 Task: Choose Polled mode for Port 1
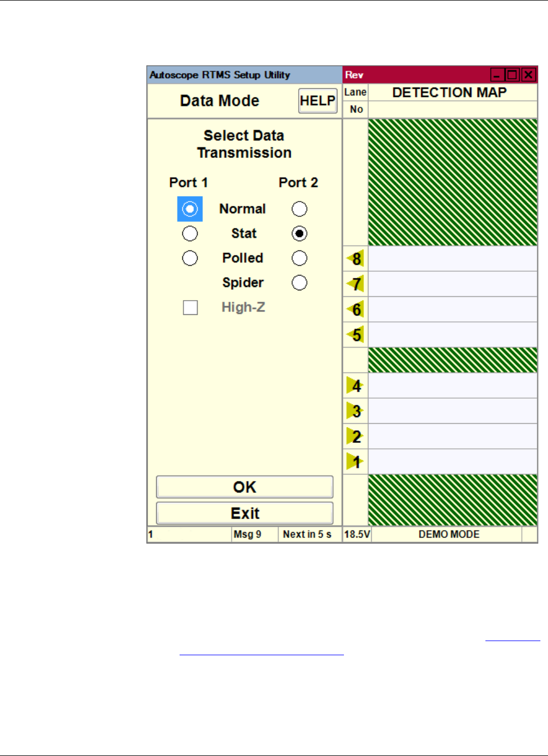(190, 258)
